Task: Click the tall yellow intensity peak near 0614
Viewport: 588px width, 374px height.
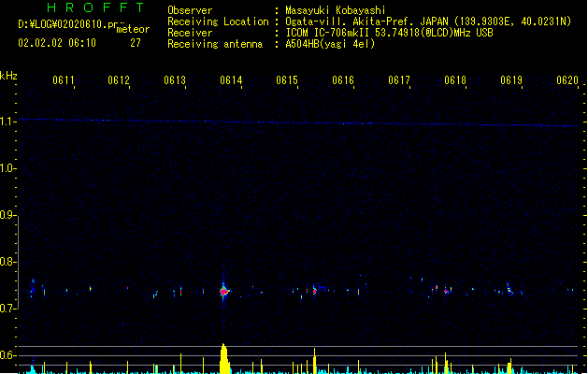Action: pyautogui.click(x=224, y=358)
